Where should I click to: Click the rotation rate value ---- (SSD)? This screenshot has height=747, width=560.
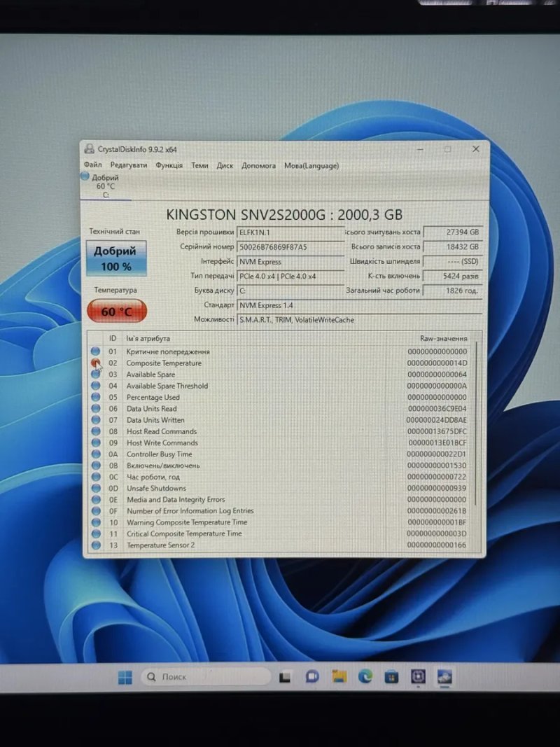coord(453,261)
